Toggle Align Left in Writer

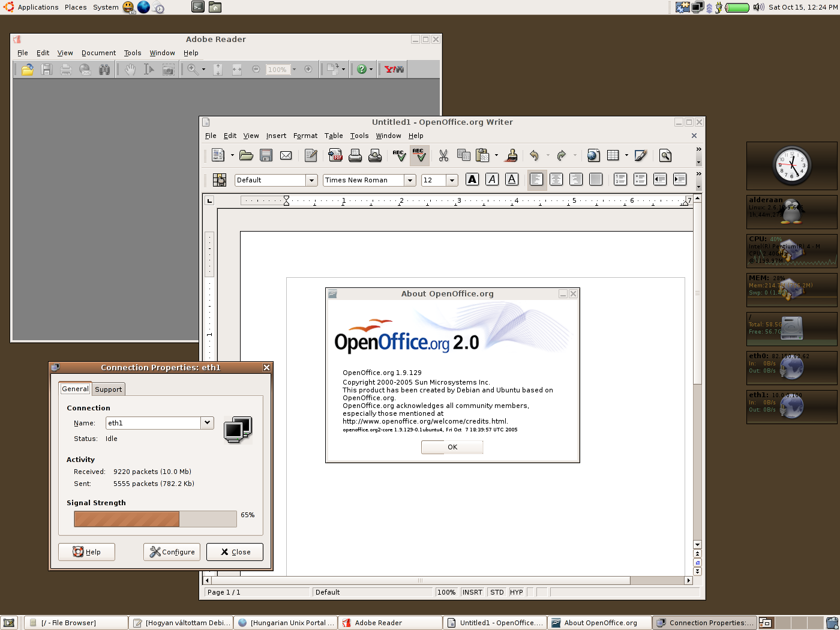536,179
